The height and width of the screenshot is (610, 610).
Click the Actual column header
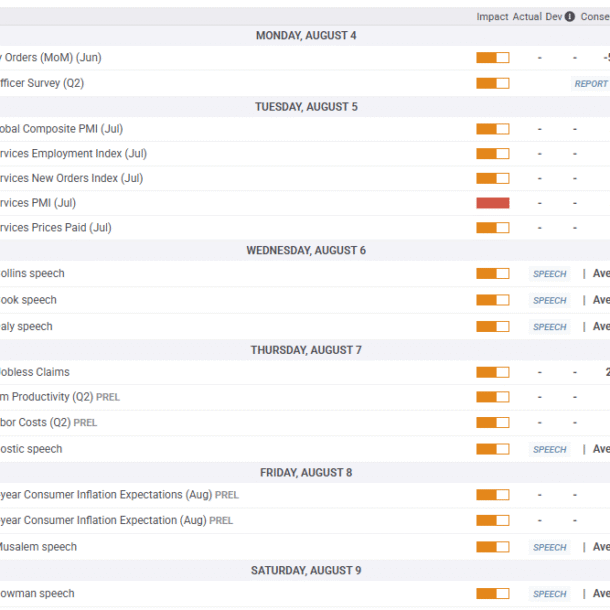coord(527,17)
